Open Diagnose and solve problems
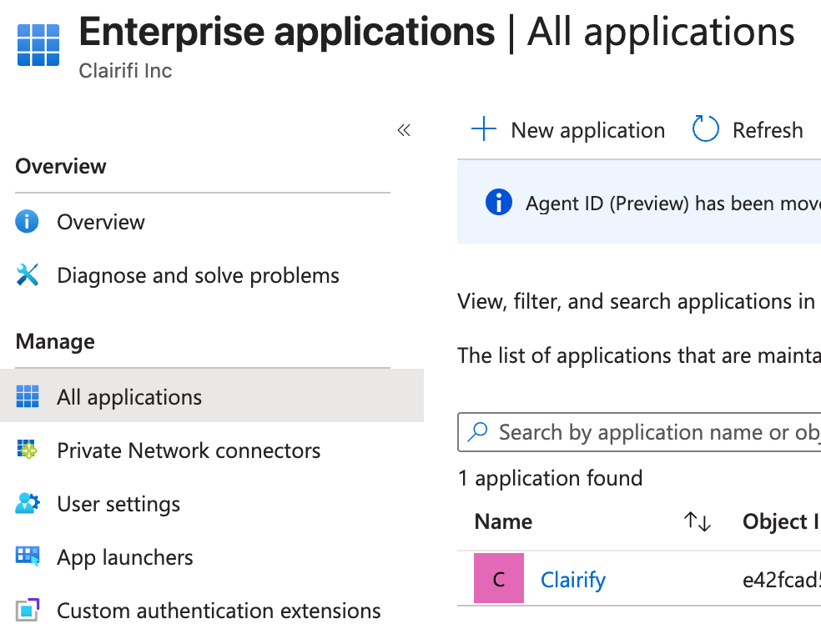Screen dimensions: 821x644 coord(198,275)
